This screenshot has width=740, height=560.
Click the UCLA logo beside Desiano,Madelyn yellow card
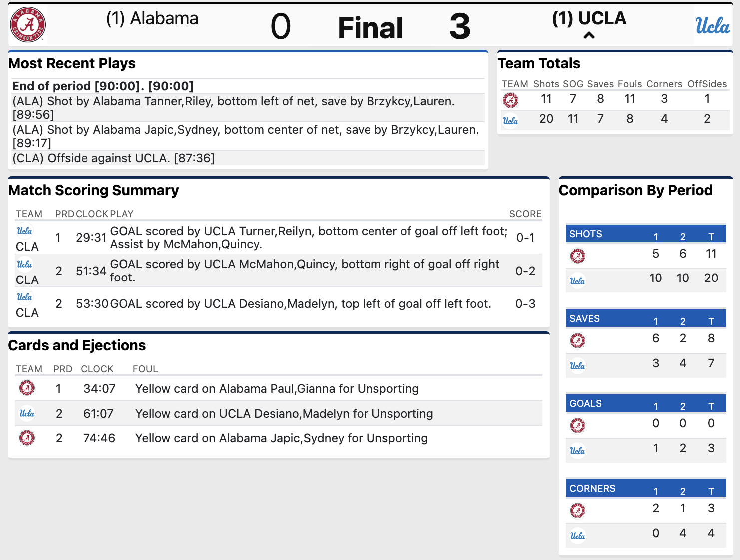(27, 413)
